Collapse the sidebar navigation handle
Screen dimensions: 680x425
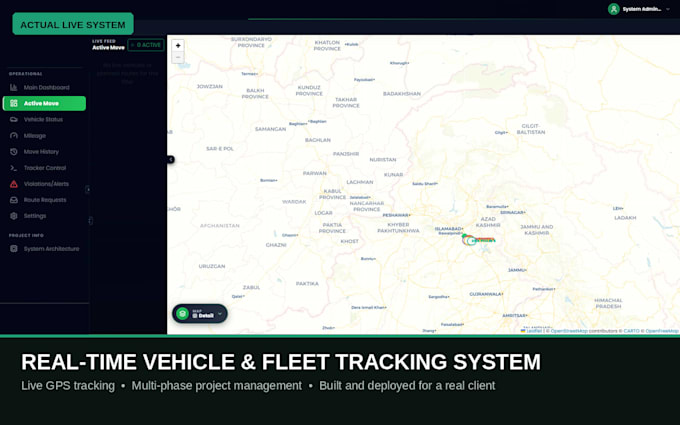click(x=88, y=189)
